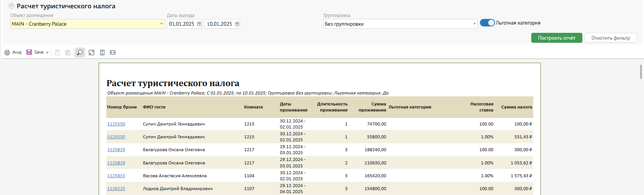
Task: Open booking 1125833 link for Васова
Action: (116, 176)
